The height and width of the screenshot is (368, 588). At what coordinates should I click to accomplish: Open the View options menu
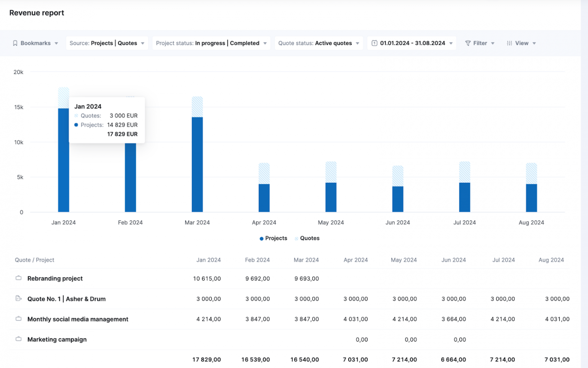521,43
